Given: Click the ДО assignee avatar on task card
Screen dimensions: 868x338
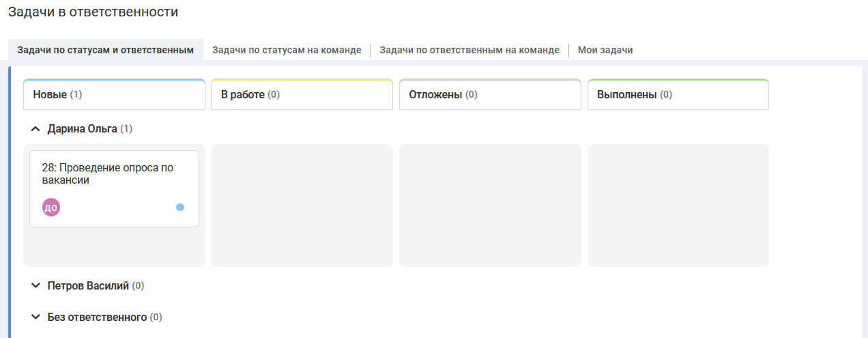Looking at the screenshot, I should pyautogui.click(x=51, y=208).
